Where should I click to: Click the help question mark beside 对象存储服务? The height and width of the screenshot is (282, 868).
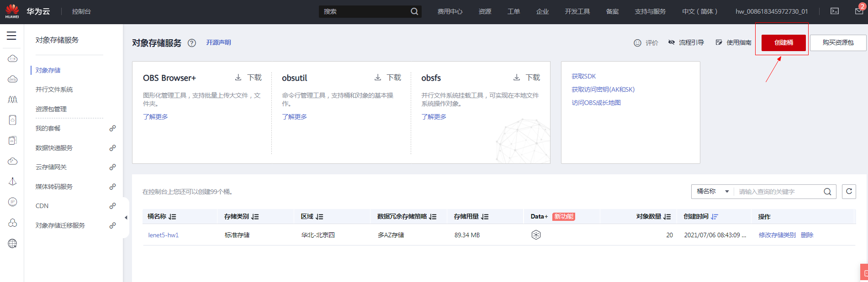coord(192,43)
